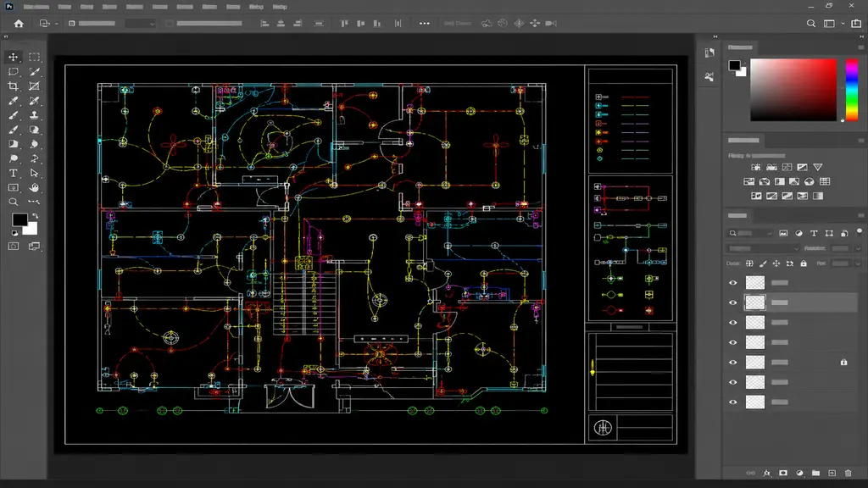Align left edges in options bar
The width and height of the screenshot is (868, 488).
[x=264, y=23]
